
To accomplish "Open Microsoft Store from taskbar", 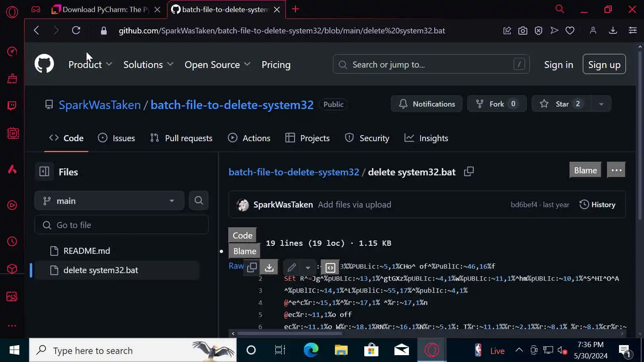I will (x=371, y=350).
